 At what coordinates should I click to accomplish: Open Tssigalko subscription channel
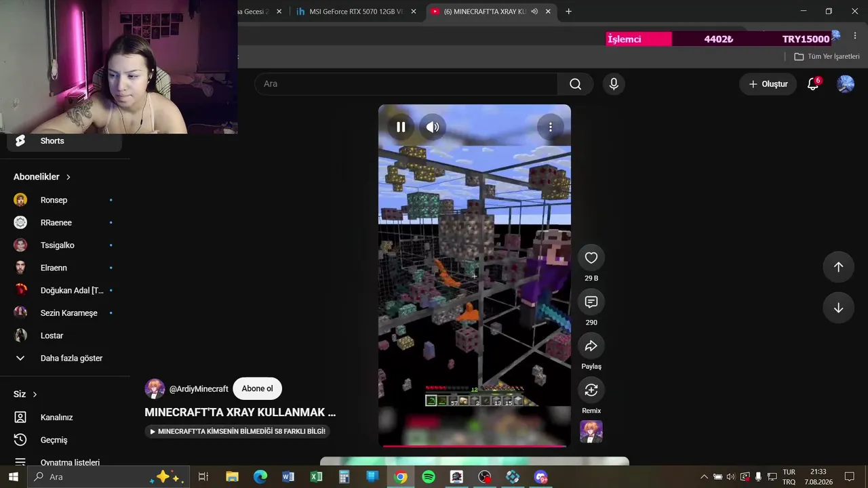[x=64, y=245]
